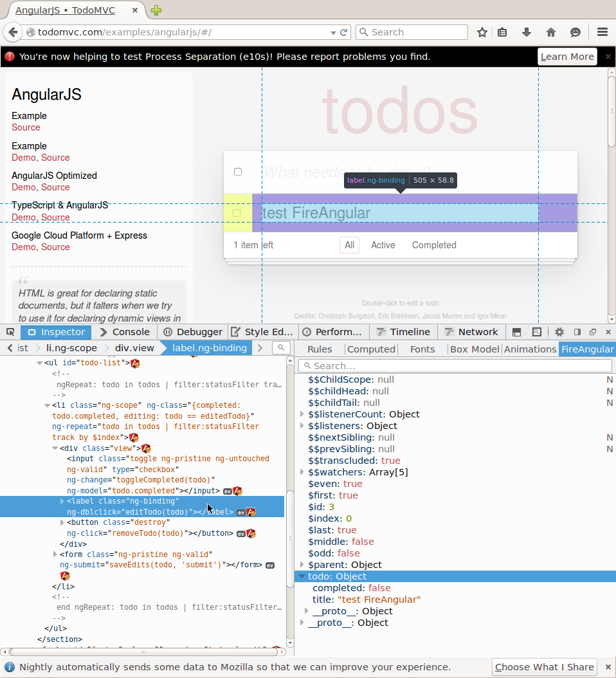
Task: Click Choose What I Share button
Action: pos(544,667)
